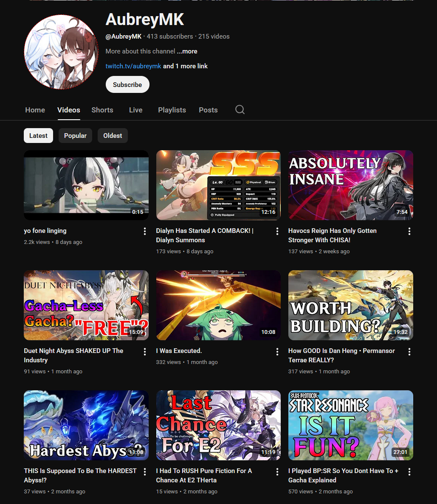
Task: Open options menu for 'I Was Executed.'
Action: tap(277, 352)
